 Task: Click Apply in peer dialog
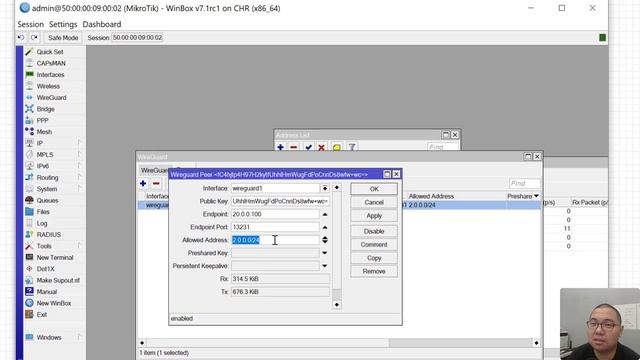(x=374, y=216)
